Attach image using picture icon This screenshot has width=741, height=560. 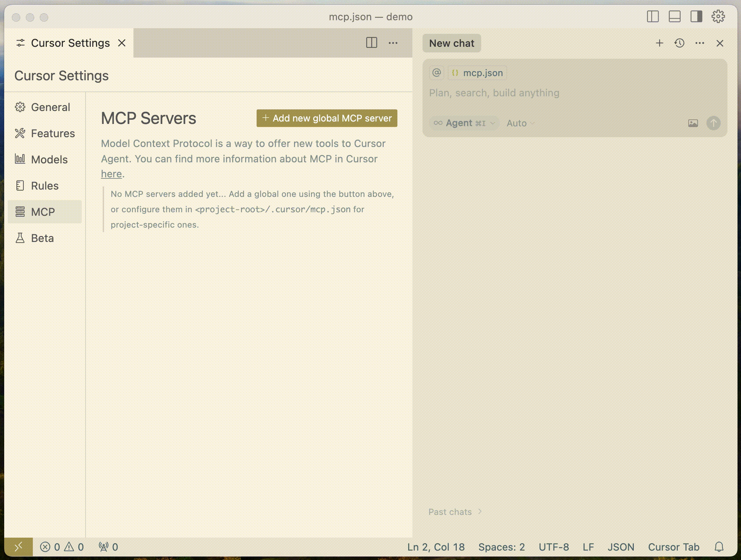[x=693, y=123]
